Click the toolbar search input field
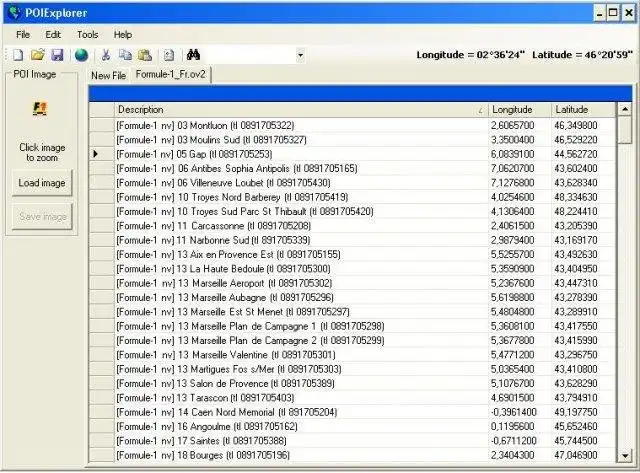 (249, 55)
